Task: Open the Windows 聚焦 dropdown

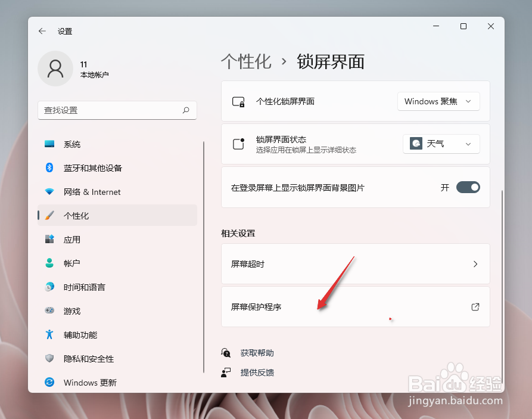Action: point(438,101)
